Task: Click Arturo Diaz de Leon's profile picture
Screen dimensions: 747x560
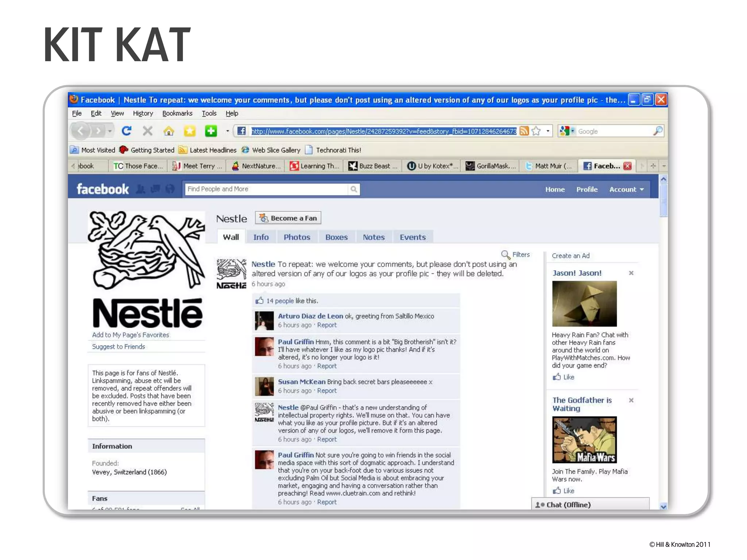Action: click(264, 320)
